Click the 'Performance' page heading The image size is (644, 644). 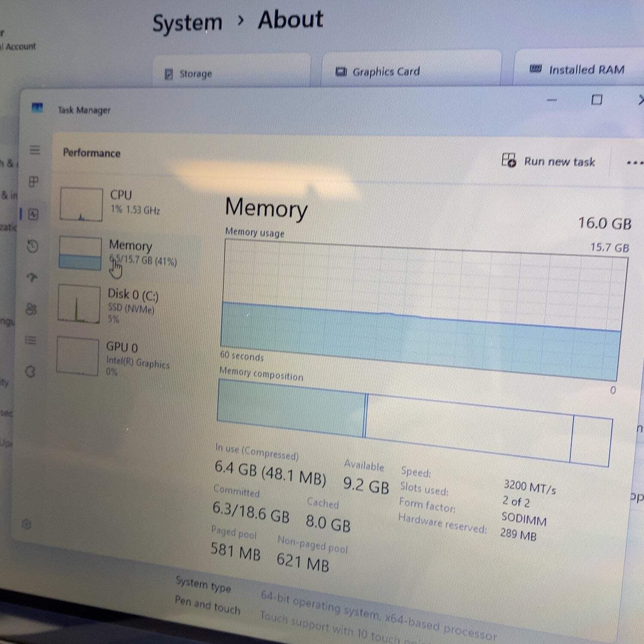click(91, 153)
